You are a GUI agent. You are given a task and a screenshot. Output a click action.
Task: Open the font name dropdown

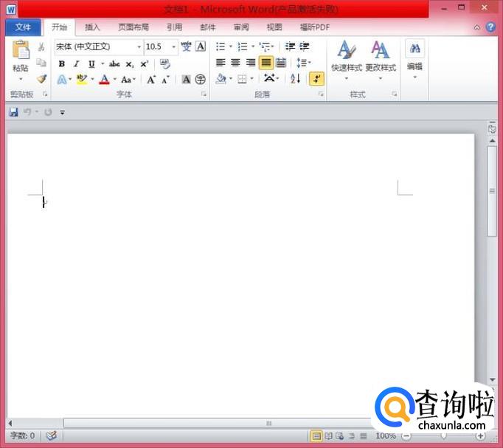coord(139,46)
